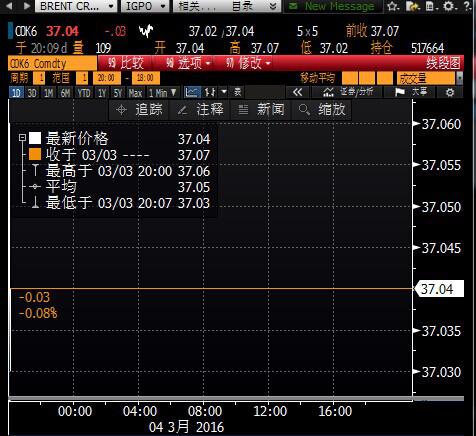Open the help question mark icon
Viewport: 476px width, 436px height.
pos(467,6)
